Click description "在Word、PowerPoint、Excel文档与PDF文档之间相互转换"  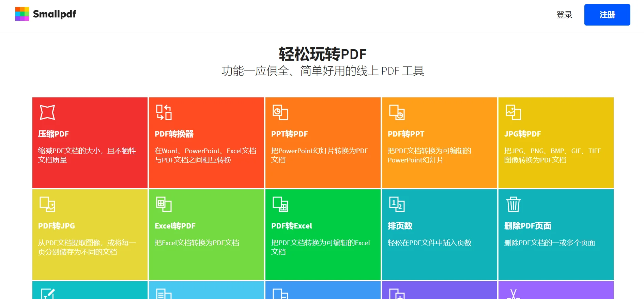click(205, 155)
